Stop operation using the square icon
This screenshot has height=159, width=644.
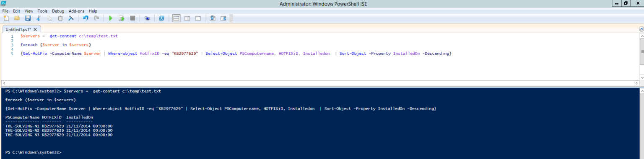(132, 18)
